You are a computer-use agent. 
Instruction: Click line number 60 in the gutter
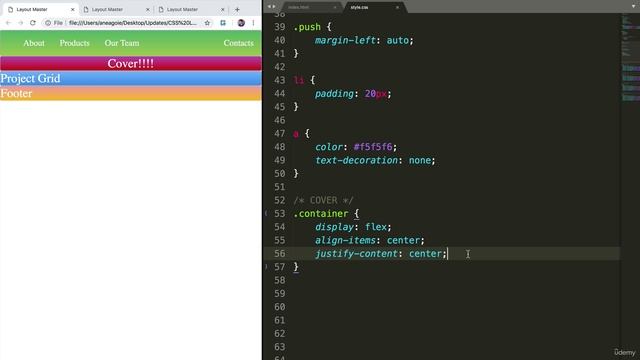coord(280,307)
